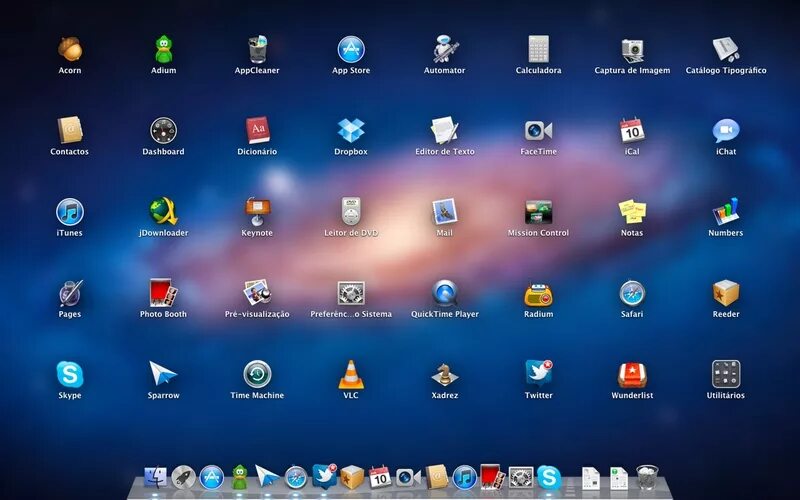Launch the Mail app

point(444,211)
